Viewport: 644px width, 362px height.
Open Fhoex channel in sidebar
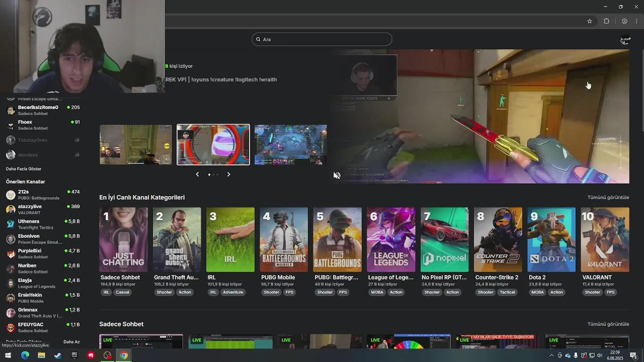point(43,125)
